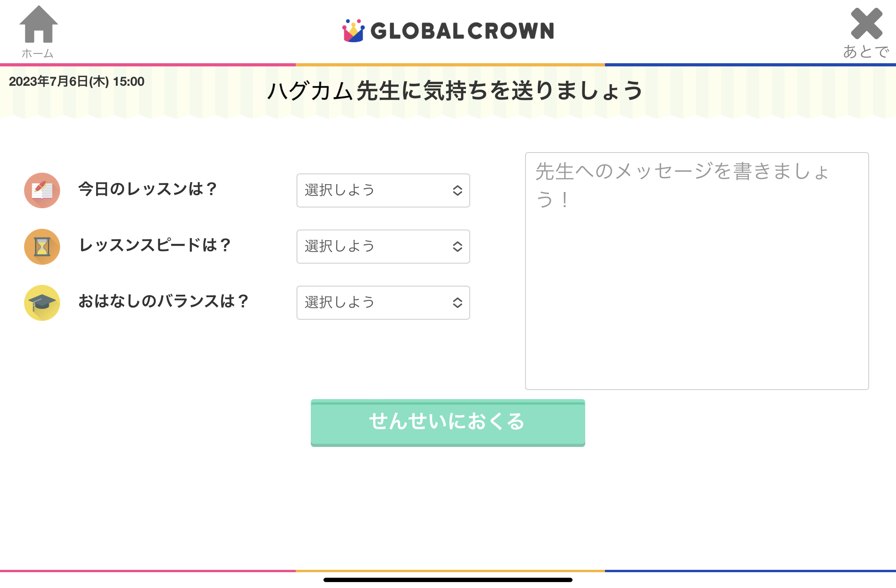Click the up-down chevron on talk balance selector
Screen dimensions: 896x588
click(457, 303)
